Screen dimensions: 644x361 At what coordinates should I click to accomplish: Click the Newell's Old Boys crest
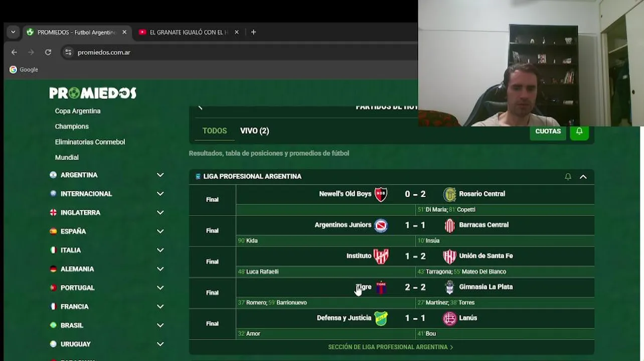click(381, 195)
